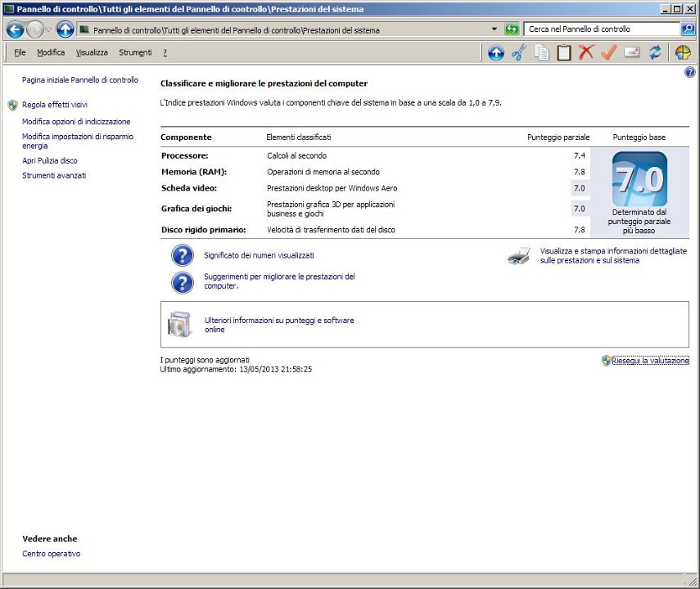
Task: Open Centro operativo link
Action: pyautogui.click(x=52, y=554)
